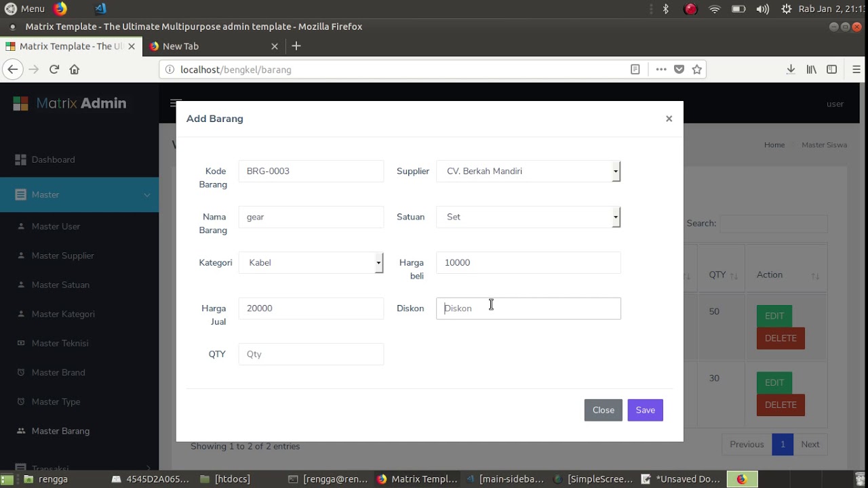Bookmark this page with the star icon
This screenshot has height=488, width=868.
pyautogui.click(x=696, y=69)
